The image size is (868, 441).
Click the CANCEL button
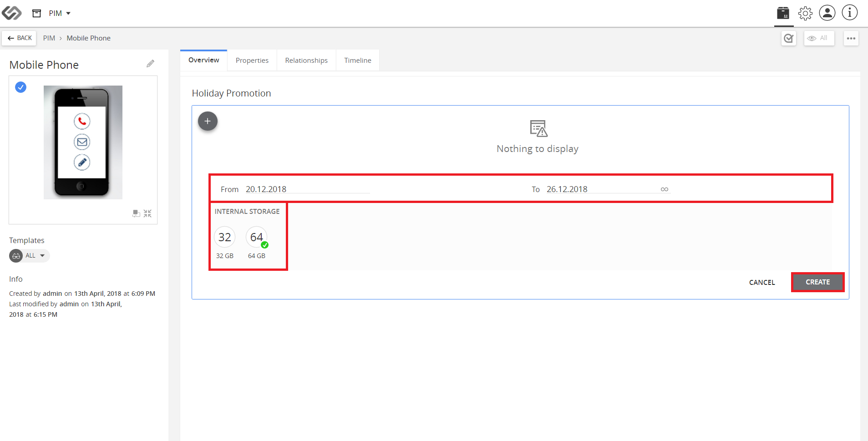point(762,282)
